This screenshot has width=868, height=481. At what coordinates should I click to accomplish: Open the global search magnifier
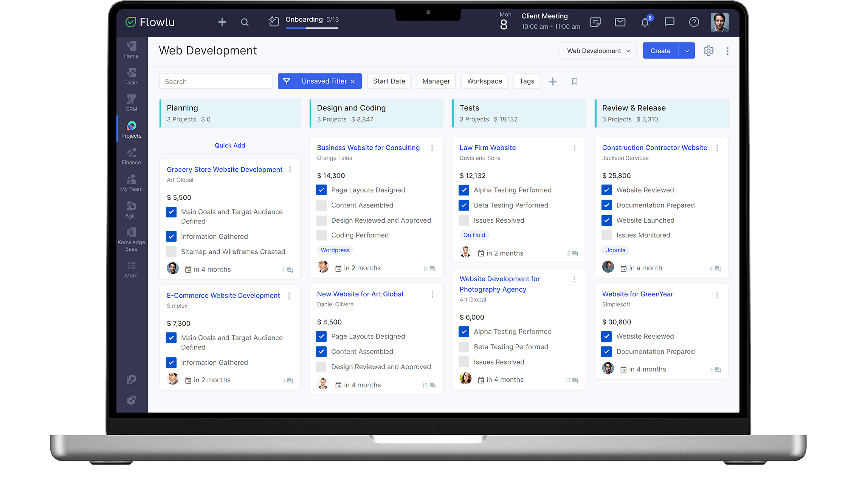(244, 22)
